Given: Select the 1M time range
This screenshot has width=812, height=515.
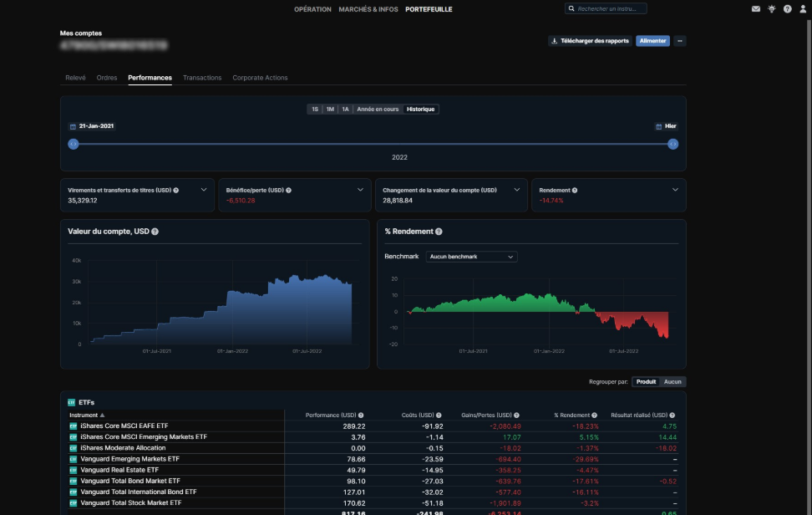Looking at the screenshot, I should click(x=330, y=110).
